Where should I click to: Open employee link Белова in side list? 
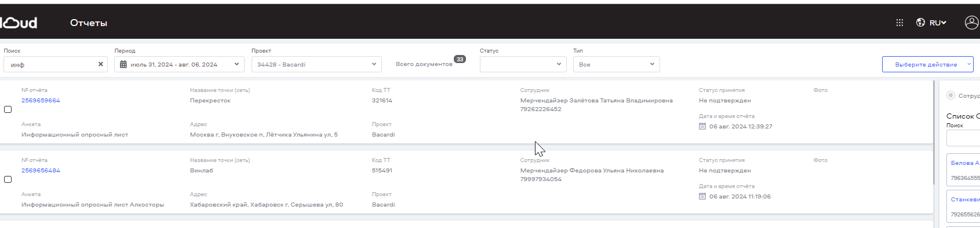pyautogui.click(x=965, y=163)
